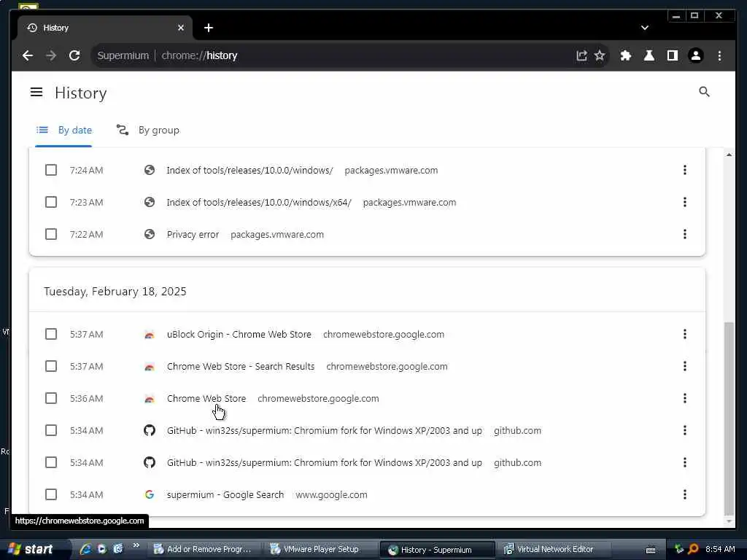Screen dimensions: 747x560
Task: Open actions menu for 7:24 AM Index of tools entry
Action: click(684, 170)
